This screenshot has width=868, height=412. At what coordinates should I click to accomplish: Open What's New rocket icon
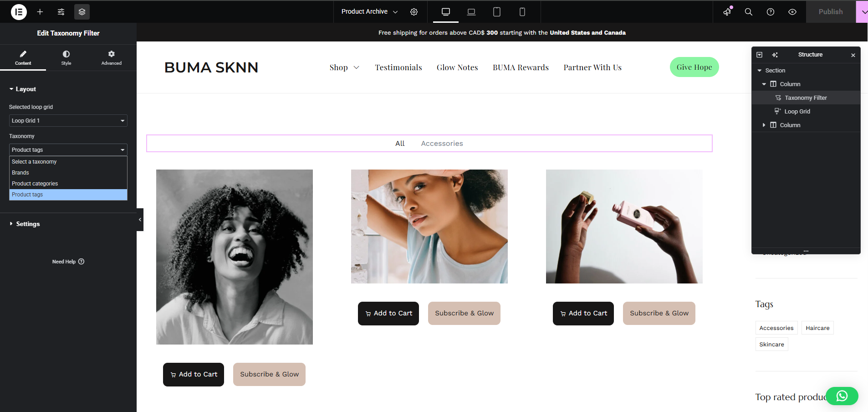[x=727, y=12]
